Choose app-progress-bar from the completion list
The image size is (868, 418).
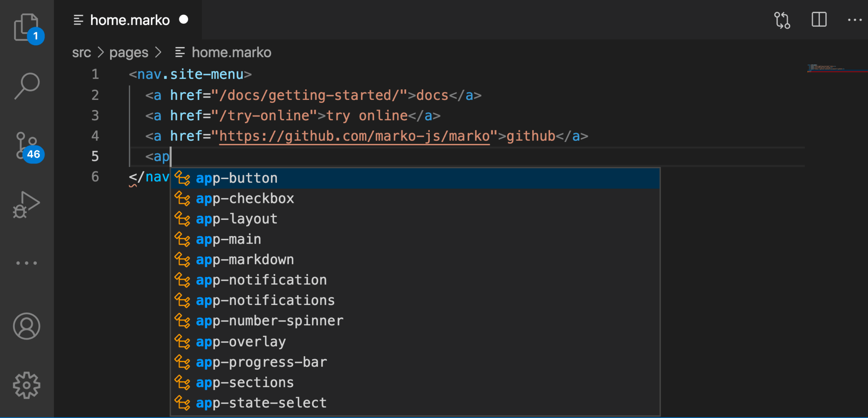pos(261,362)
